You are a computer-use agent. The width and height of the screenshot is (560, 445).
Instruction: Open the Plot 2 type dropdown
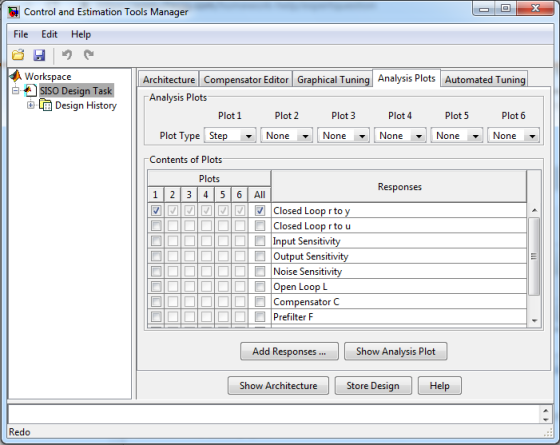pos(286,136)
